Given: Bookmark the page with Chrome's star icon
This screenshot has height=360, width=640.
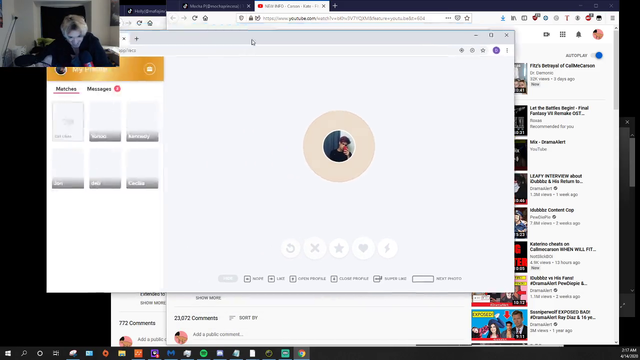Looking at the screenshot, I should 483,50.
